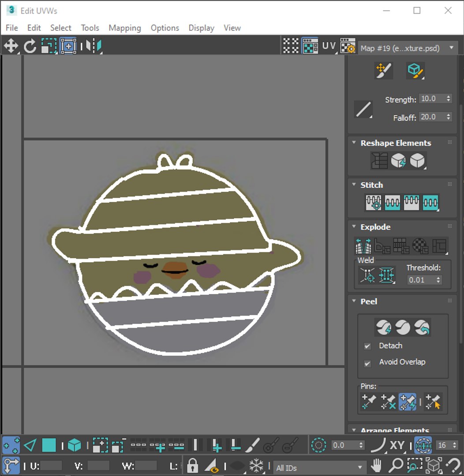
Task: Click the Break (explode) icon with arrows
Action: [x=363, y=246]
